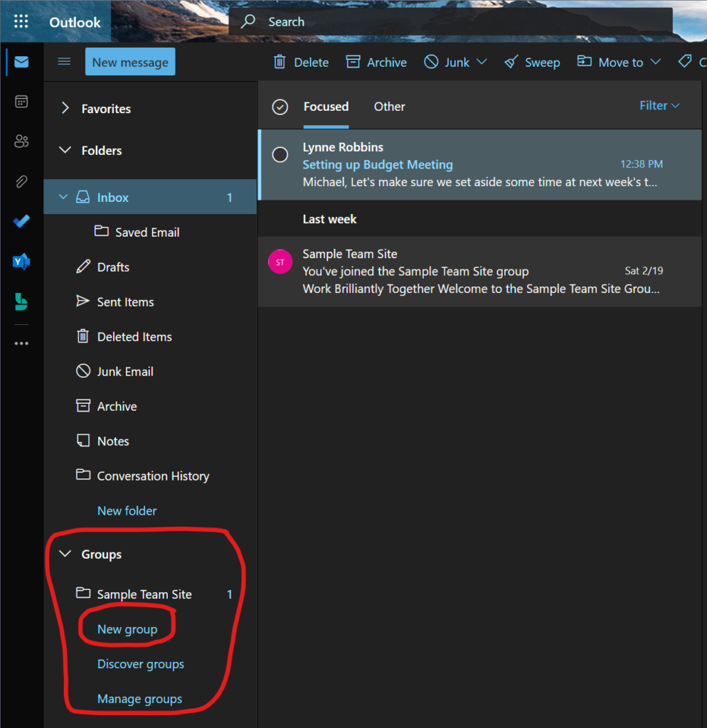Click in the Search box
The image size is (707, 728).
[x=455, y=22]
